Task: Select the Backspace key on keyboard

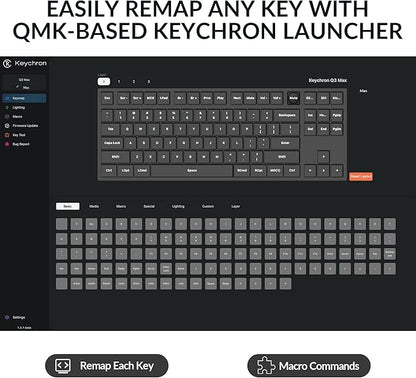Action: click(287, 115)
